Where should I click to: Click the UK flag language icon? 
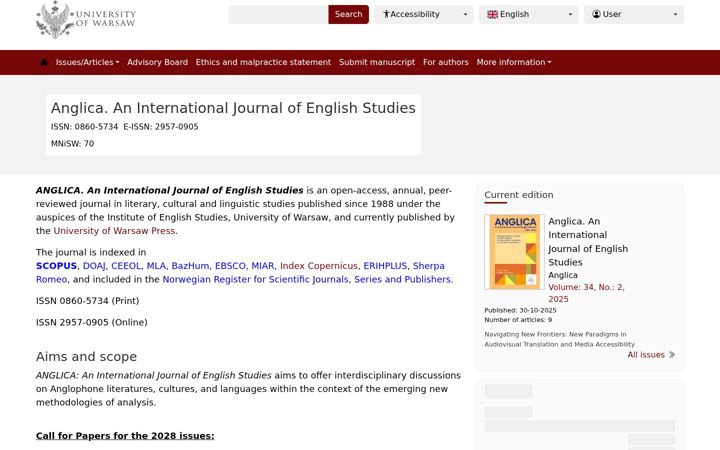point(492,14)
